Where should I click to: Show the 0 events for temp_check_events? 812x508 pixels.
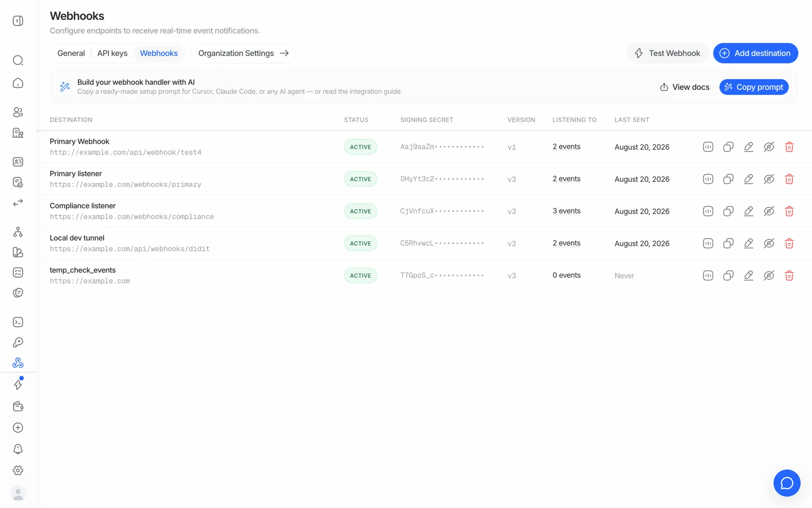tap(566, 275)
